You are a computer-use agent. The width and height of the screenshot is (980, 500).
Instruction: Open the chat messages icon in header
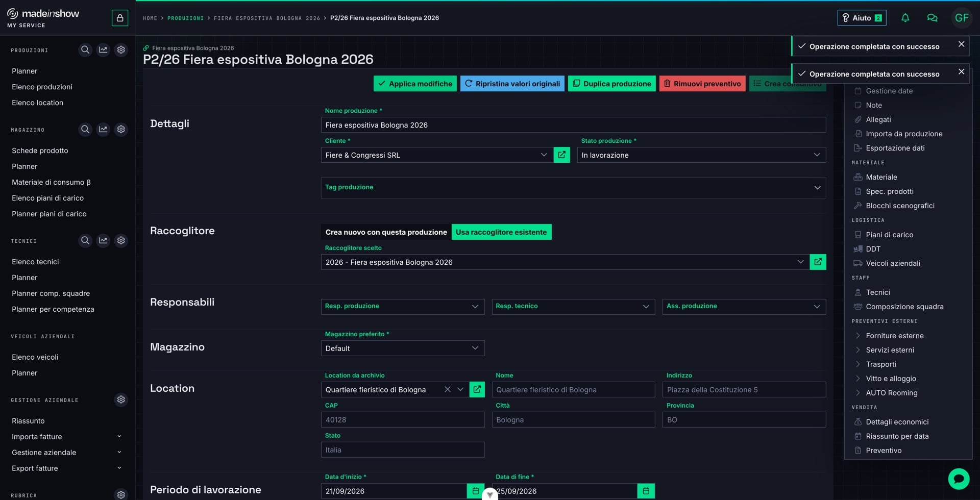(x=932, y=18)
